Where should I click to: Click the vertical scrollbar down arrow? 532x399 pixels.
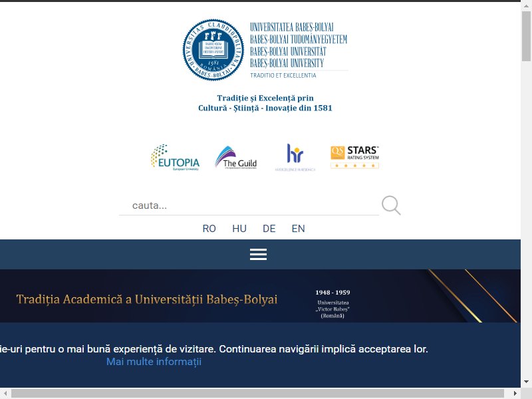(x=526, y=382)
